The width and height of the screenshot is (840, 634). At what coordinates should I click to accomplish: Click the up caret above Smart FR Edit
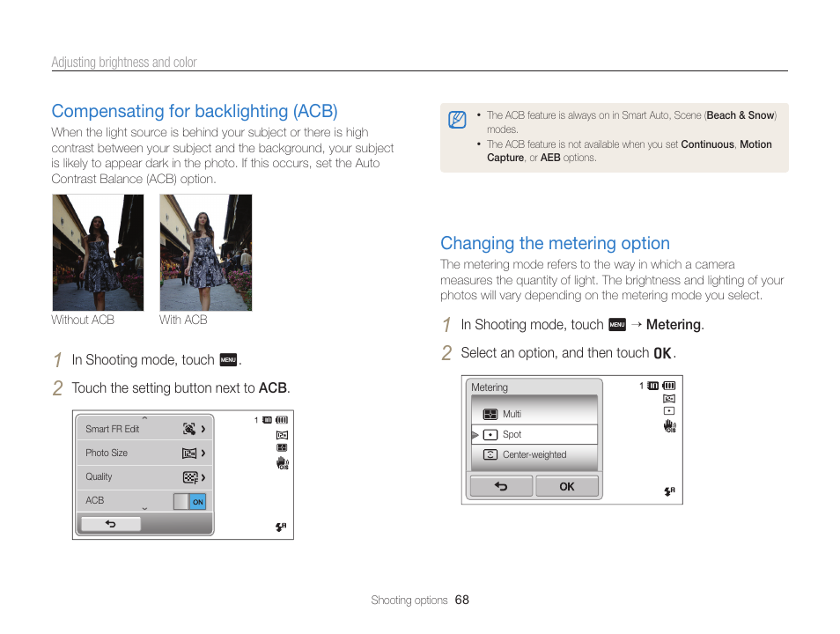click(x=144, y=418)
